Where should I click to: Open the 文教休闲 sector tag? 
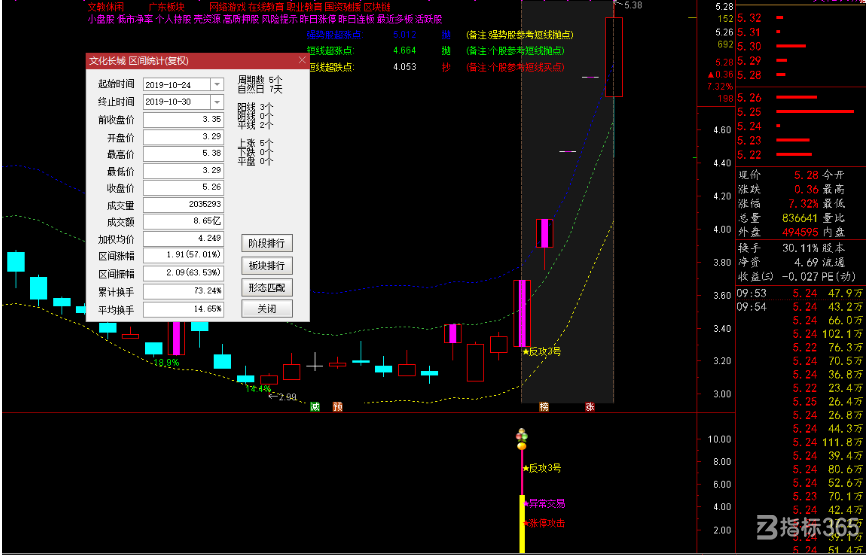click(x=106, y=7)
